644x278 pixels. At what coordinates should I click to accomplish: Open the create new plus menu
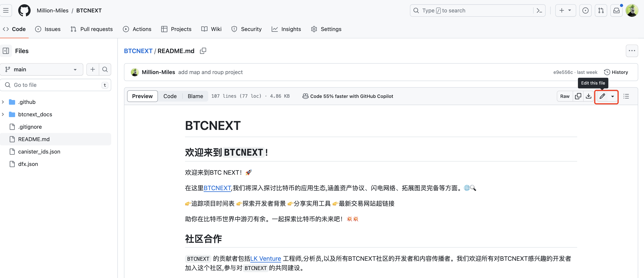[x=566, y=10]
